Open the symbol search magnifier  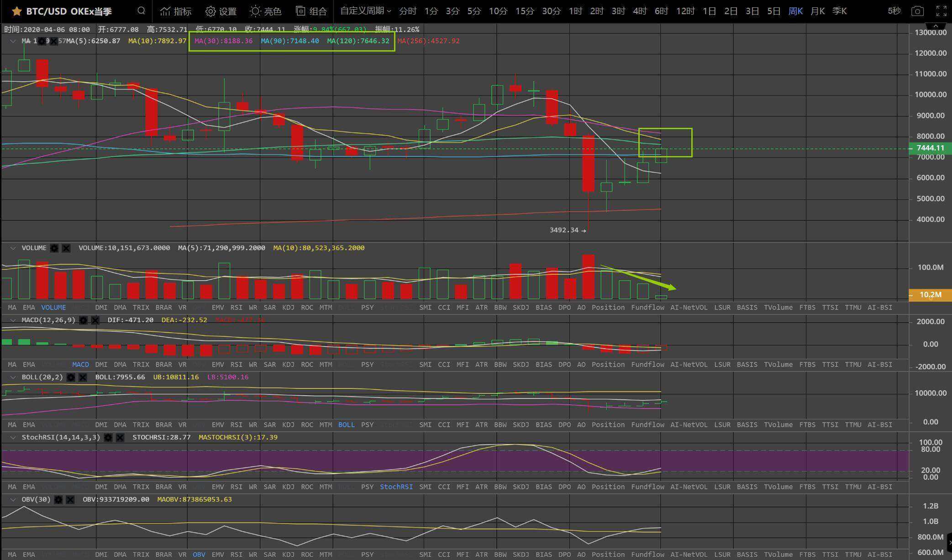point(142,10)
